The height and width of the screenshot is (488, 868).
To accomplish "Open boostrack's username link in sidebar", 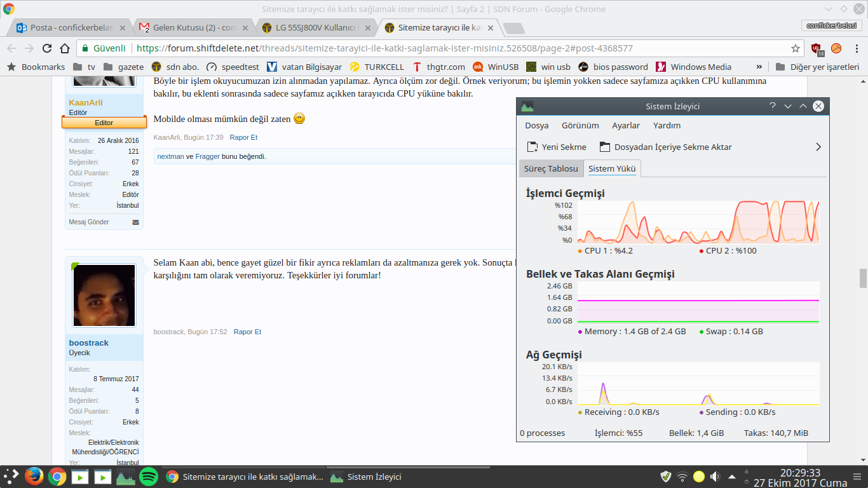I will [x=89, y=342].
